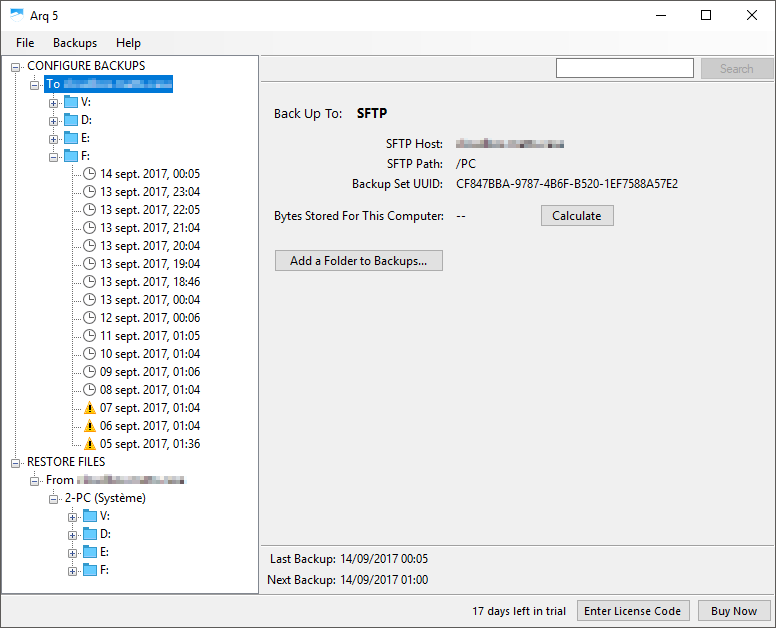
Task: Select F: folder icon under Restore Files
Action: [90, 570]
